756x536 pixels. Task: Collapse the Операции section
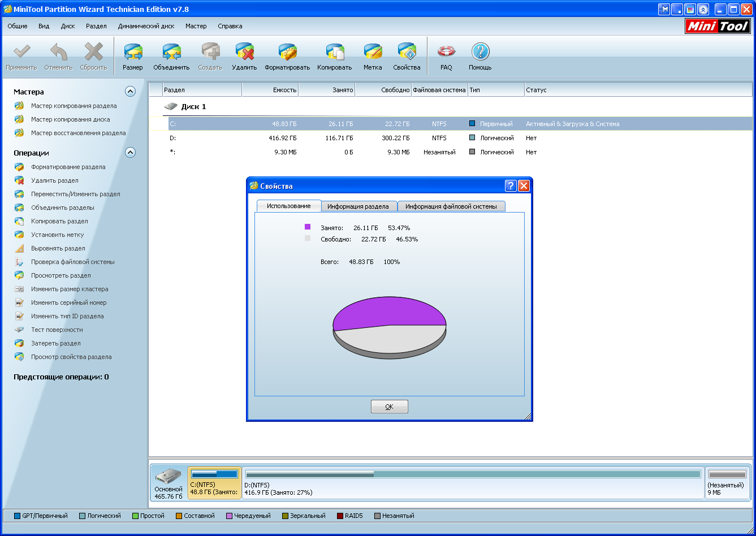(130, 152)
